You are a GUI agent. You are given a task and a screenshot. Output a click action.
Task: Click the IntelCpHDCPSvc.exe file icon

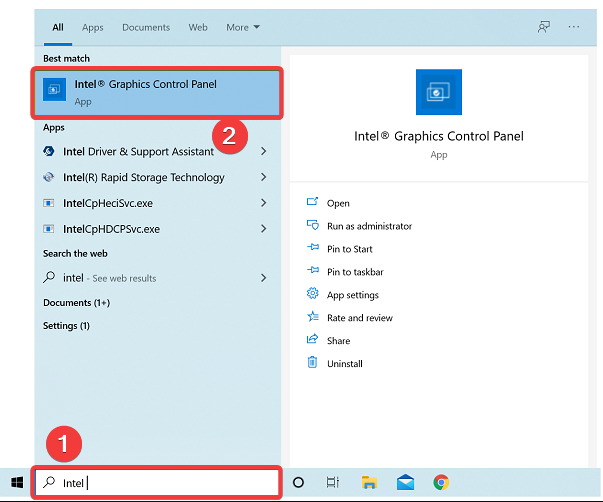(49, 229)
